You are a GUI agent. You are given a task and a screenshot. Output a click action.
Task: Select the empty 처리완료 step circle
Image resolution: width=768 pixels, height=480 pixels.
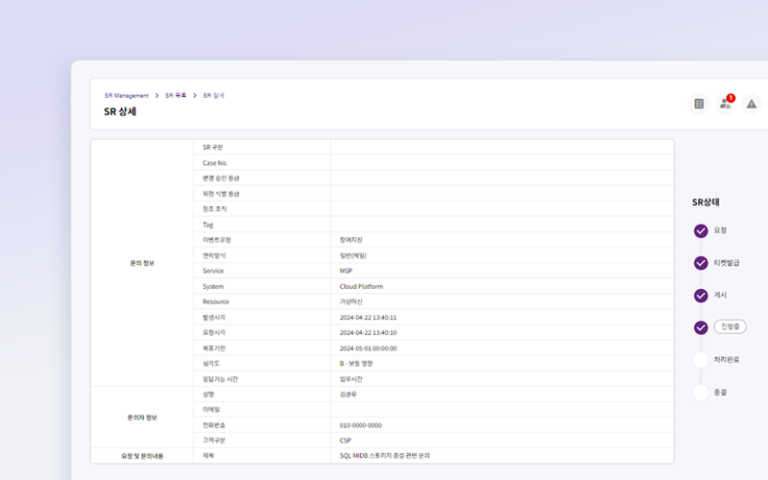tap(701, 359)
